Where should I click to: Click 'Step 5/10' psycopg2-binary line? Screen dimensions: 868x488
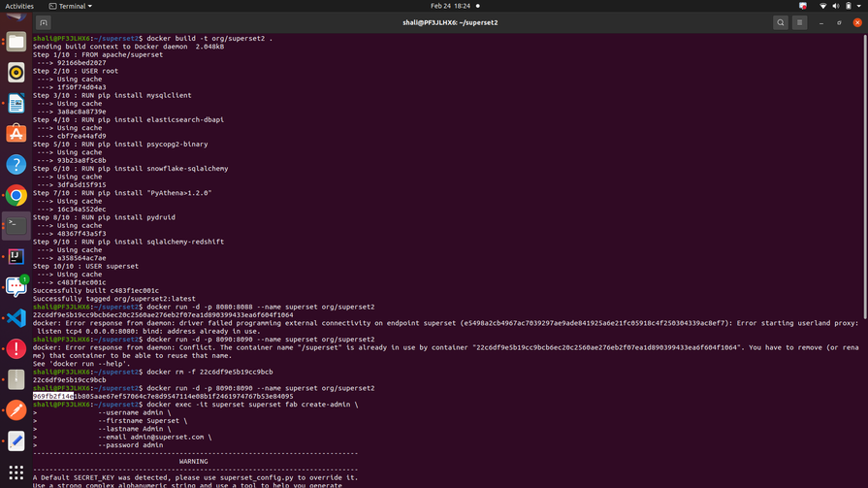pyautogui.click(x=120, y=144)
